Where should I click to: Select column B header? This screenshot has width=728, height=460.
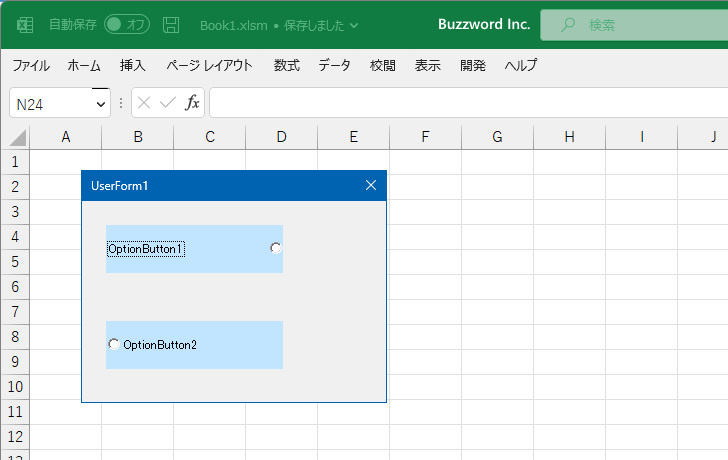pos(137,137)
